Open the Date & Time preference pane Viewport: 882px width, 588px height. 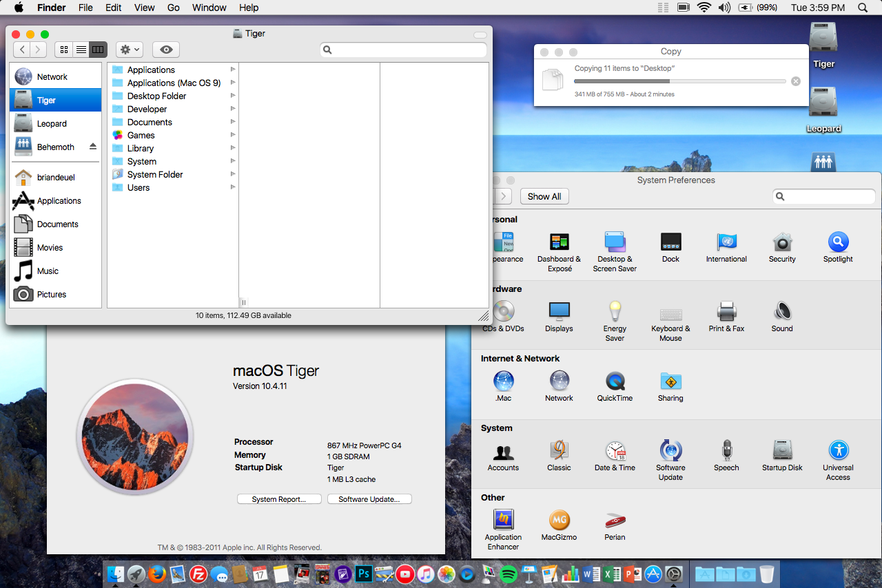615,450
